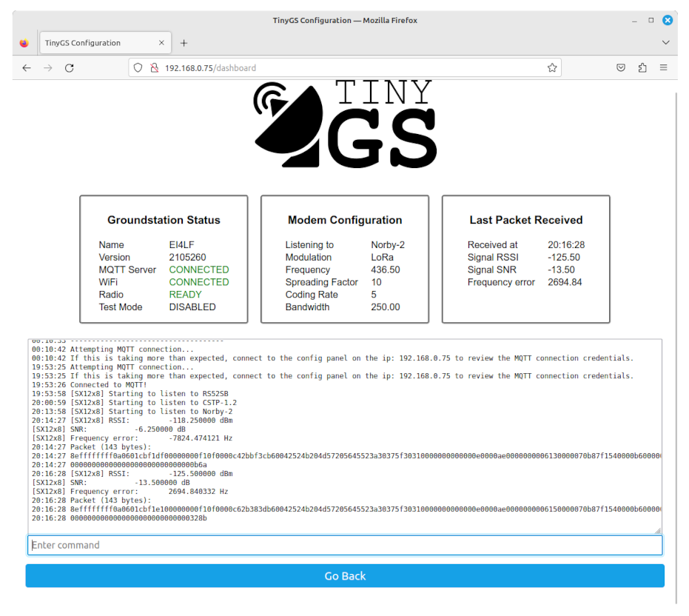Screen dimensions: 689x616
Task: Select the TinyGS Configuration tab
Action: 105,43
